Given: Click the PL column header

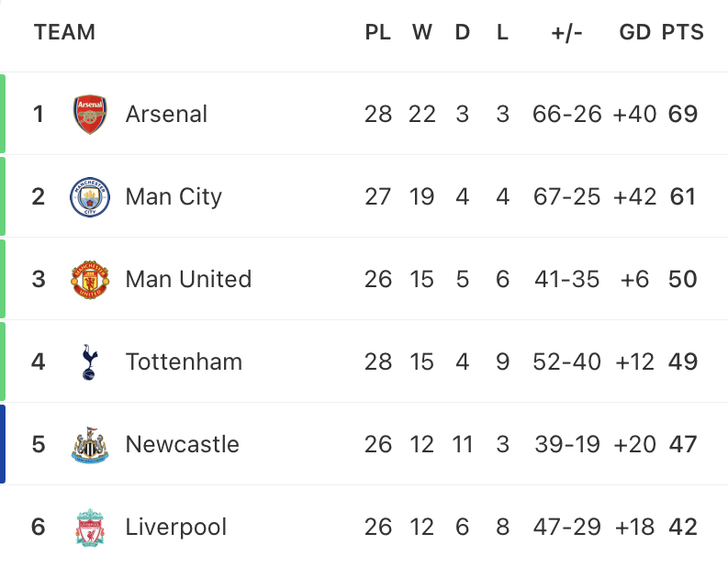Looking at the screenshot, I should 378,32.
